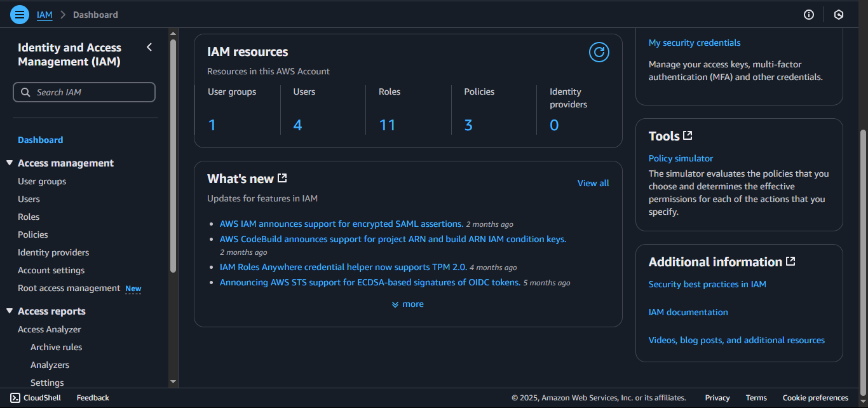
Task: Open Access Analyzer in side navigation
Action: [50, 329]
